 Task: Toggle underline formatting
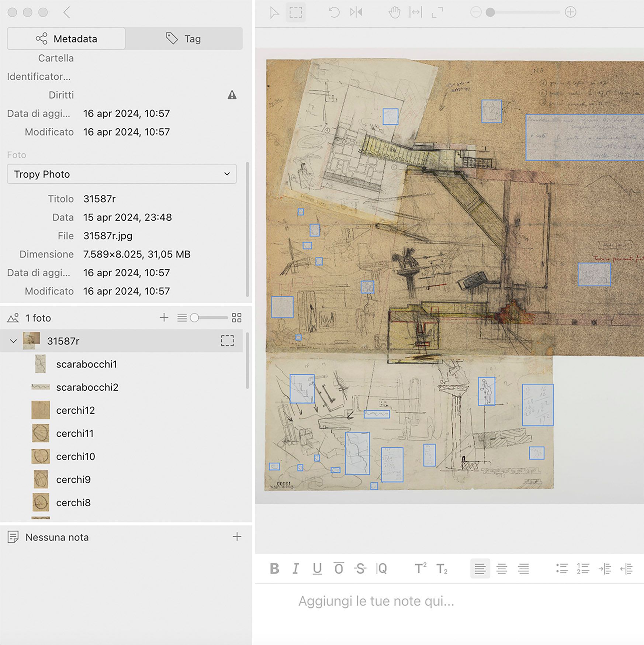coord(317,569)
